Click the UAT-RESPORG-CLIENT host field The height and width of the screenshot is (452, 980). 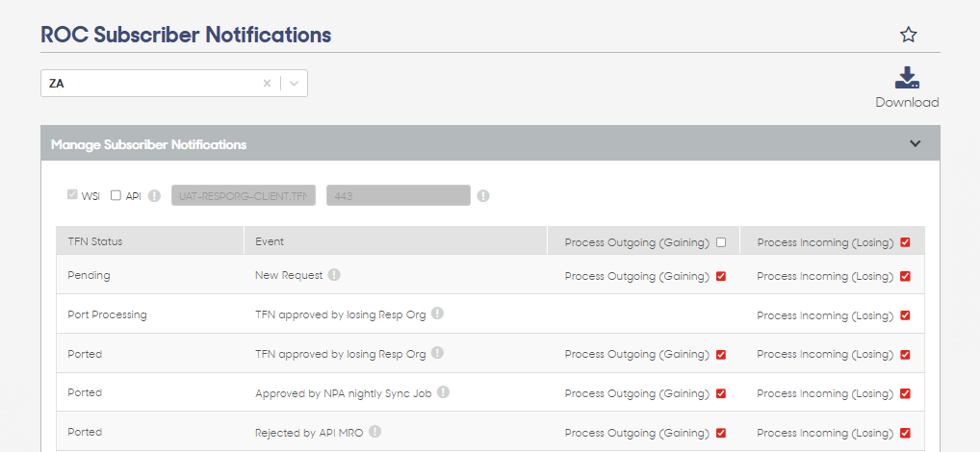(x=244, y=195)
